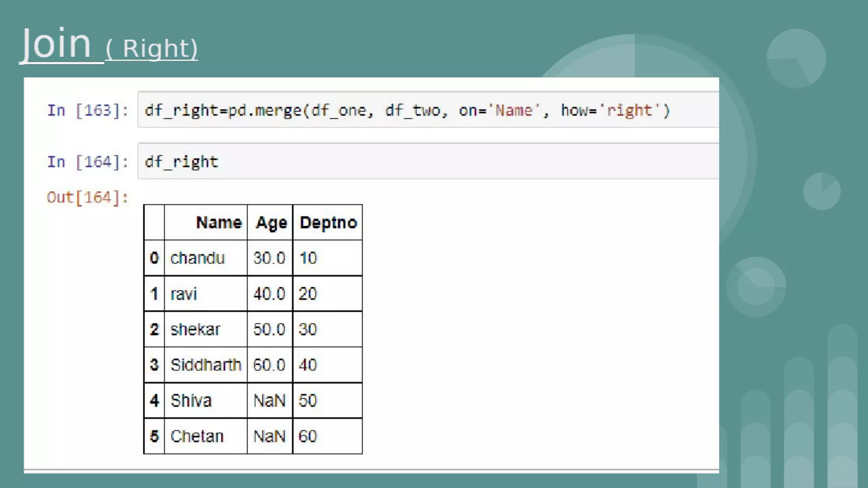This screenshot has width=868, height=488.
Task: Click the 'Siddharth' name cell
Action: pos(206,365)
